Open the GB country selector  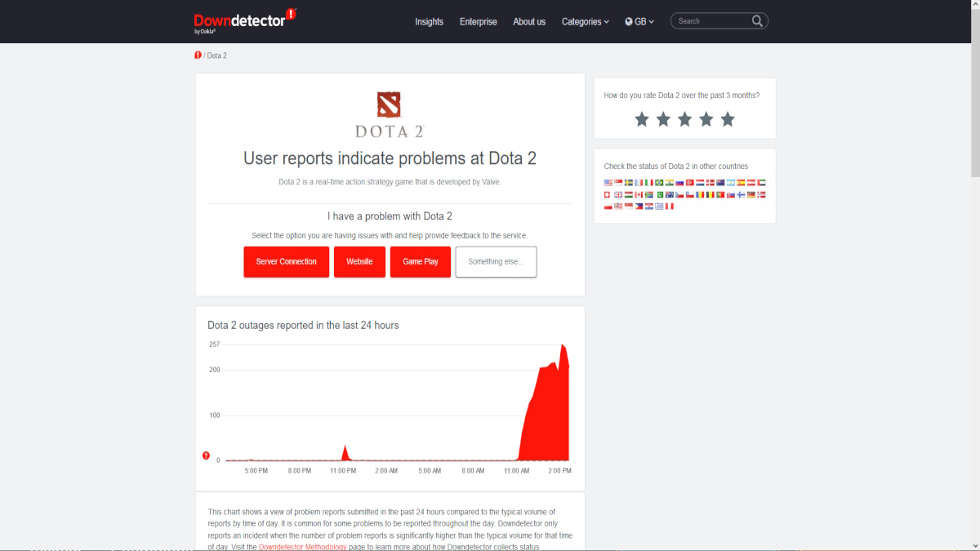coord(639,22)
